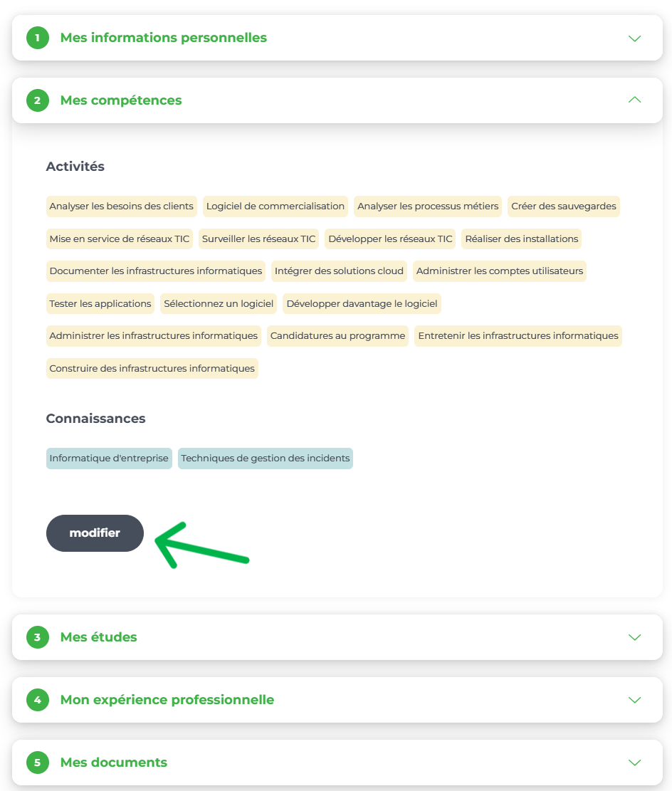Click the green number 3 step badge
The width and height of the screenshot is (672, 791).
[x=37, y=637]
